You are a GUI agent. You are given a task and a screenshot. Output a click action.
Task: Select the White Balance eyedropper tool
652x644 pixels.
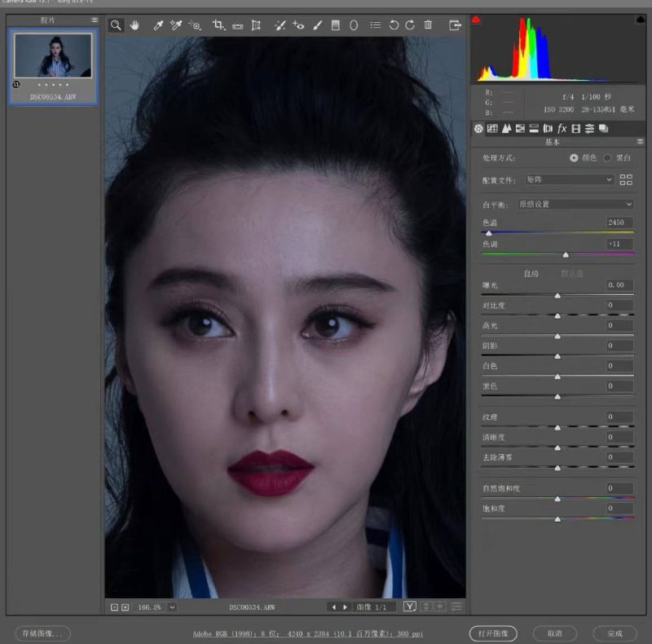157,25
